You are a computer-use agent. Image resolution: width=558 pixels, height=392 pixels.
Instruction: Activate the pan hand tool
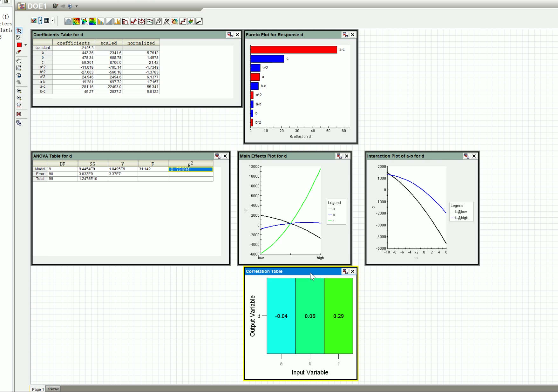19,61
